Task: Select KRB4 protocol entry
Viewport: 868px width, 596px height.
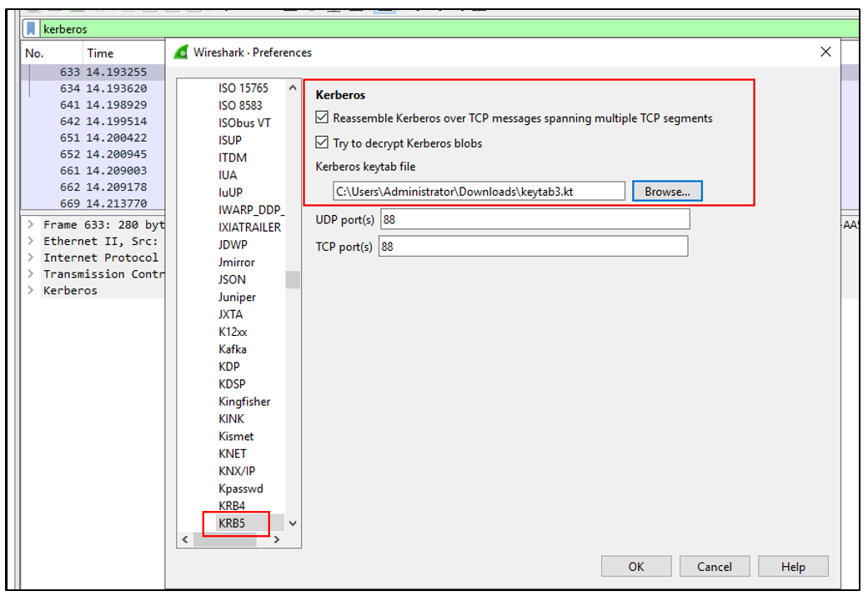Action: tap(232, 506)
